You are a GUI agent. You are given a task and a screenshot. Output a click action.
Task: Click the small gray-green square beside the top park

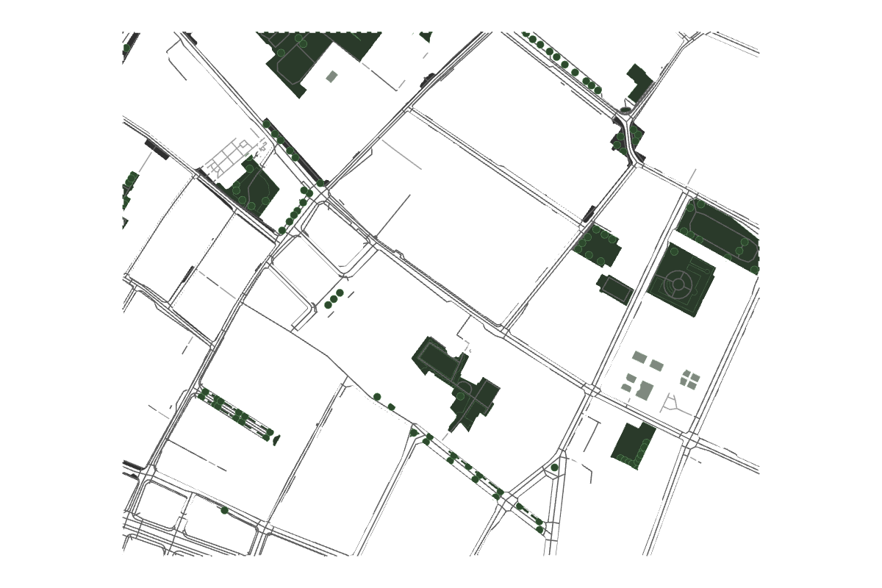click(x=331, y=76)
